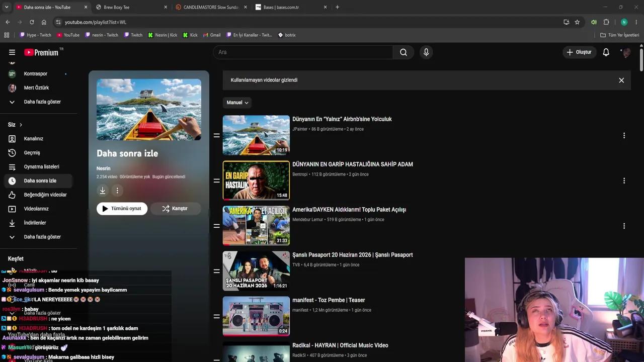This screenshot has height=362, width=644.
Task: Open Geçmiş in the sidebar
Action: click(38, 153)
